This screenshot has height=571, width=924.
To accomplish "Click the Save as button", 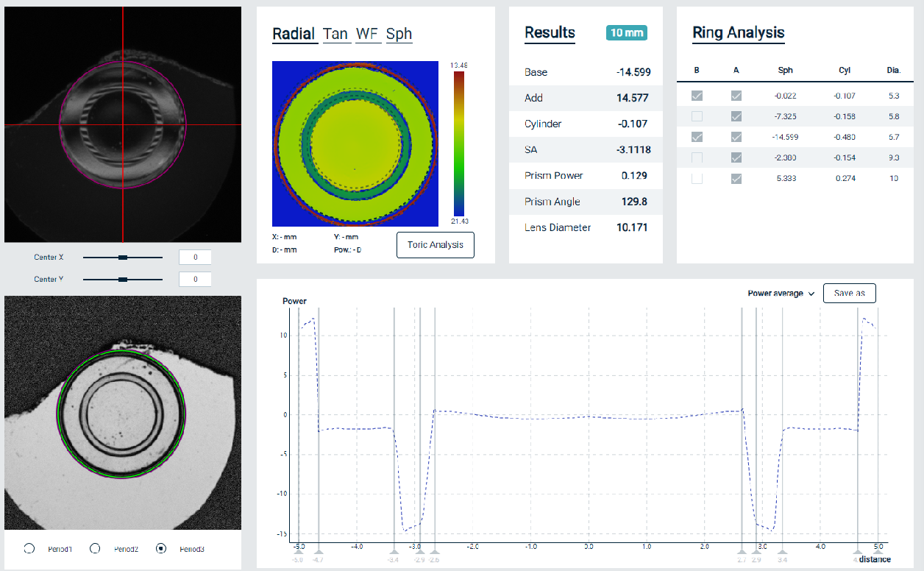I will [849, 293].
